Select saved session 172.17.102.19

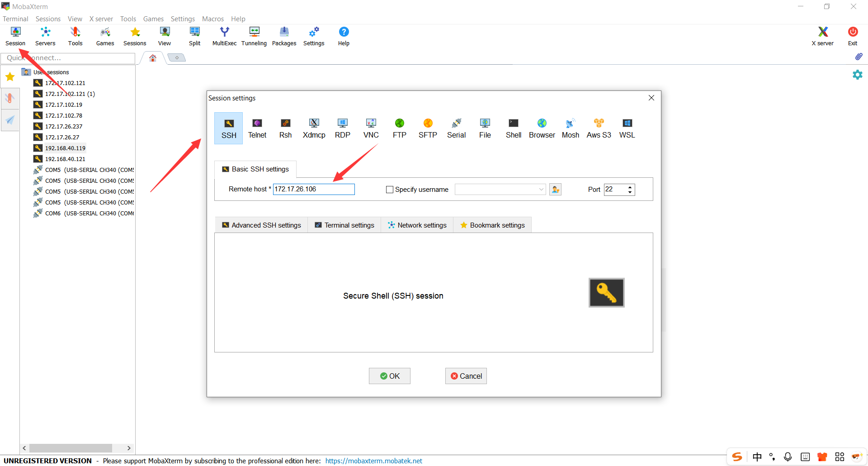click(x=64, y=105)
